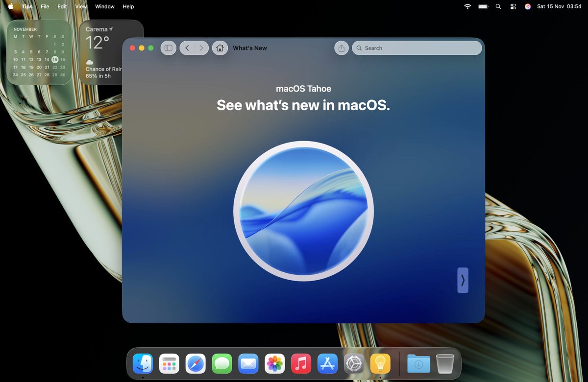Viewport: 588px width, 382px height.
Task: Go back with the left chevron
Action: coord(187,48)
